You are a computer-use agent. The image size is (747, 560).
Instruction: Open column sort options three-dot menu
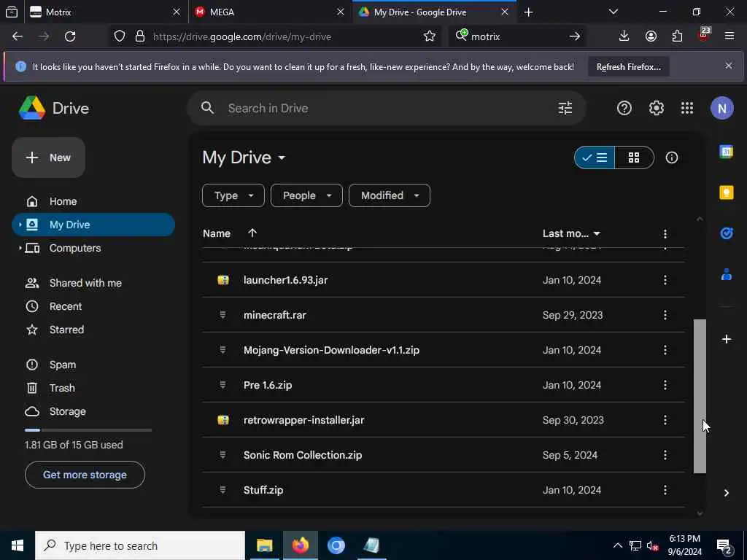(665, 234)
